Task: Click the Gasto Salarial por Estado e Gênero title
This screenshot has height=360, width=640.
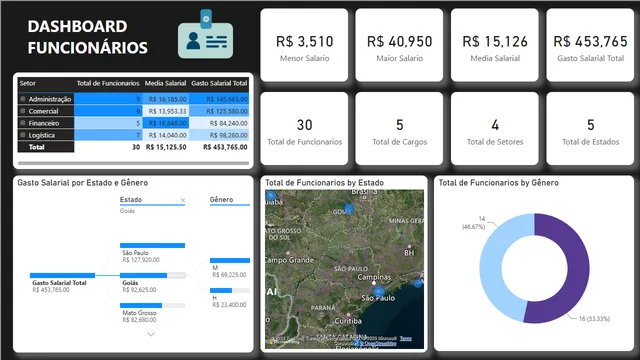Action: 82,183
